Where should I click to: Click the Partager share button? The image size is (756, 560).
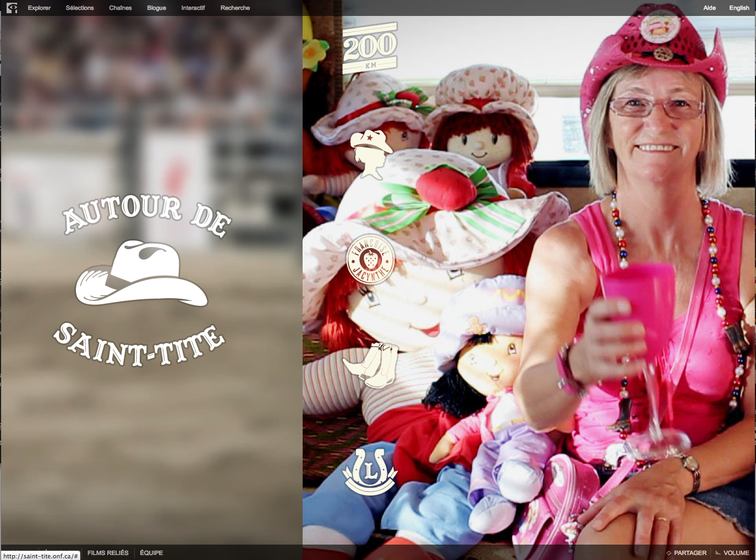click(x=690, y=553)
